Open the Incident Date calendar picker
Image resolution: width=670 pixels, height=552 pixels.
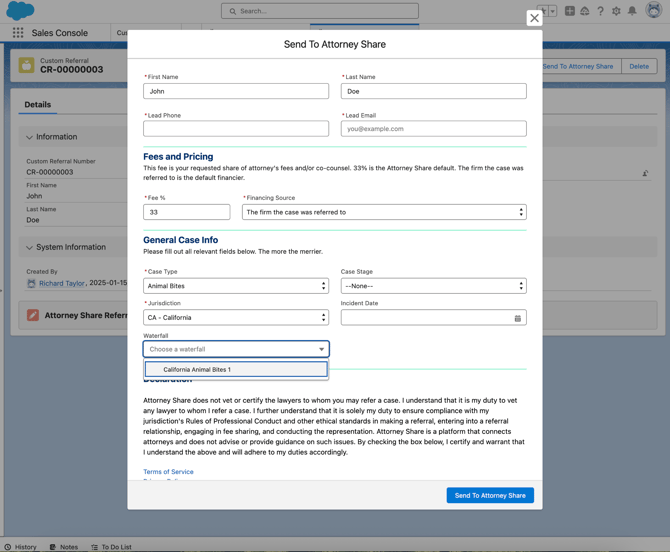(x=517, y=318)
